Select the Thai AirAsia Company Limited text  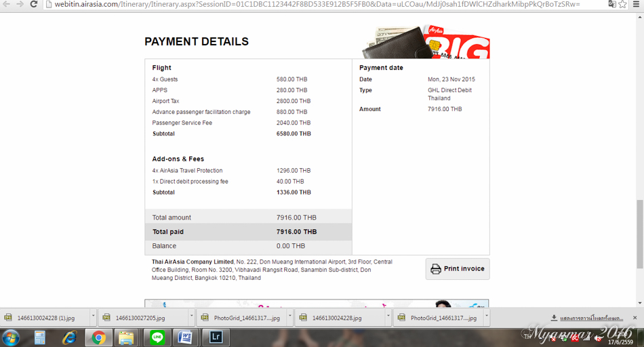[x=193, y=262]
